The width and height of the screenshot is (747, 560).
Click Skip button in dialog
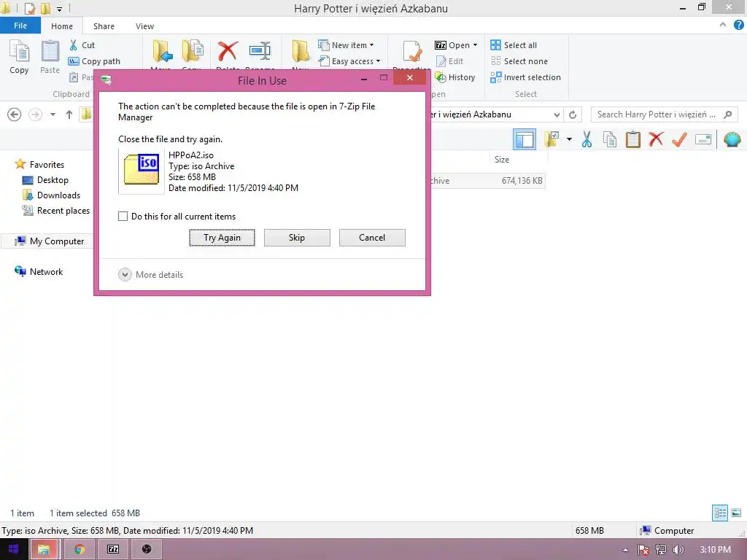coord(297,238)
